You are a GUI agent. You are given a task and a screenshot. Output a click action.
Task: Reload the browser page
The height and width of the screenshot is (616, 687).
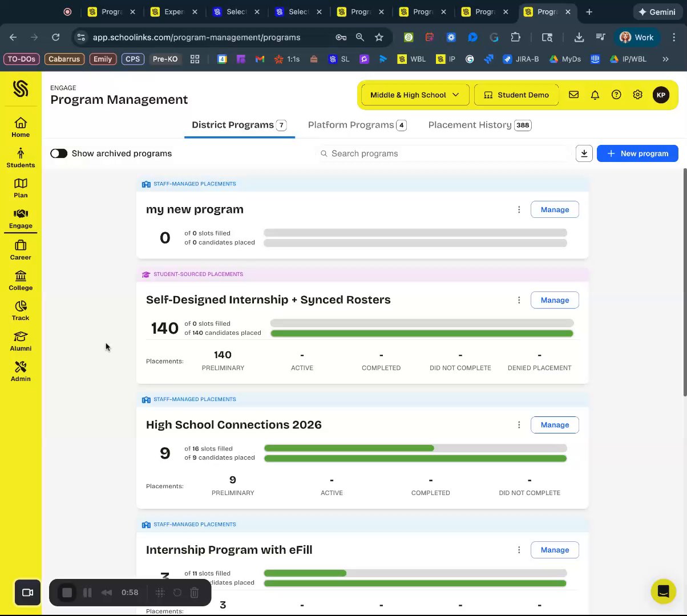tap(55, 37)
